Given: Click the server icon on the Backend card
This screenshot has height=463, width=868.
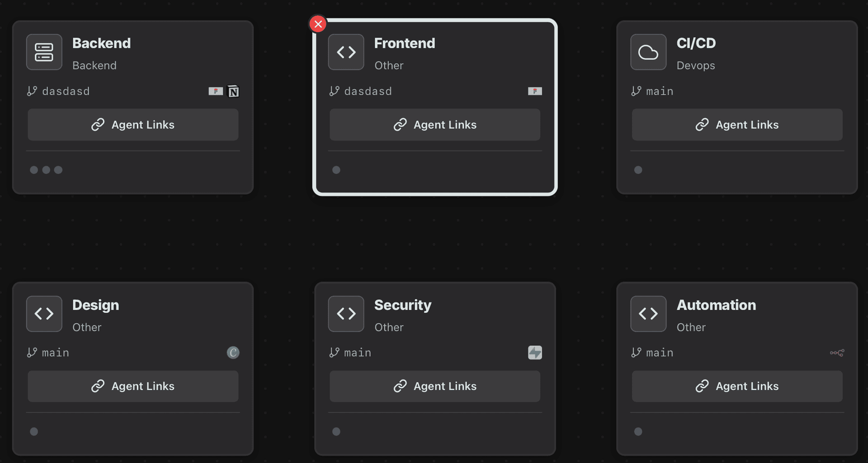Looking at the screenshot, I should click(44, 52).
